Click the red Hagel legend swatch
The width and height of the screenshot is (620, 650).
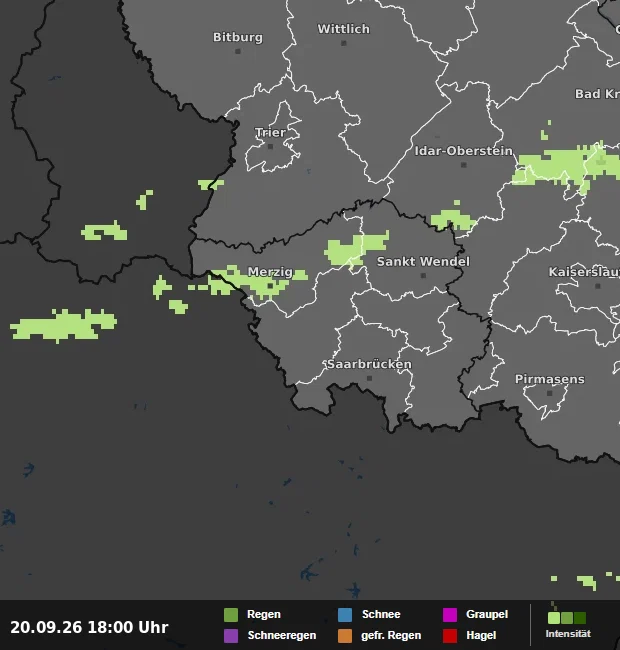coord(450,636)
